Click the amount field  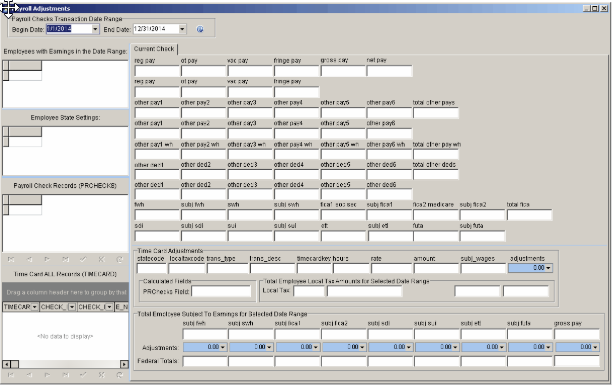point(436,269)
